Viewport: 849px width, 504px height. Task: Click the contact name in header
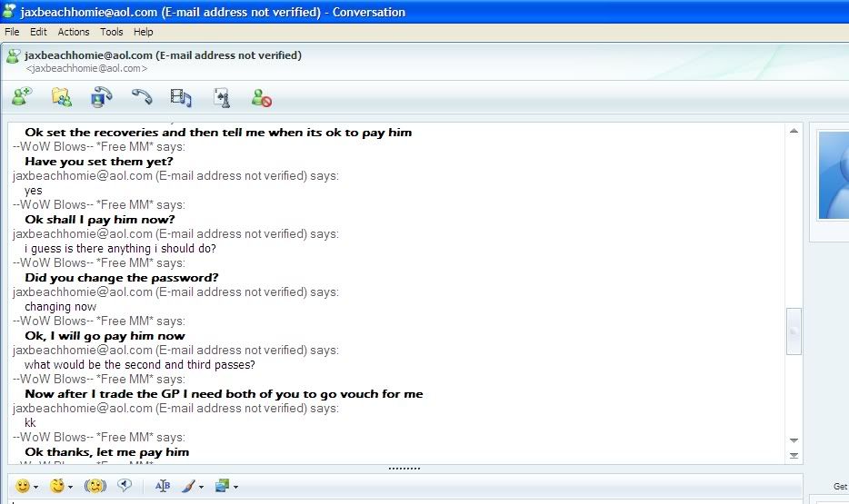[x=163, y=55]
